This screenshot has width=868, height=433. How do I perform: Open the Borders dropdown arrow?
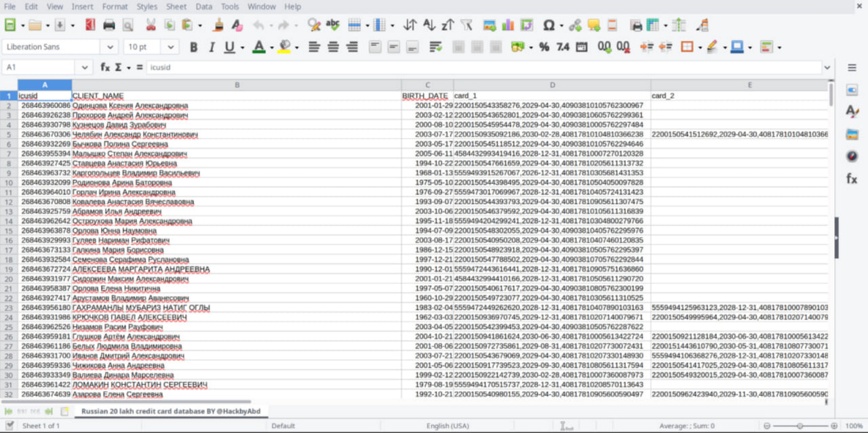pyautogui.click(x=701, y=47)
